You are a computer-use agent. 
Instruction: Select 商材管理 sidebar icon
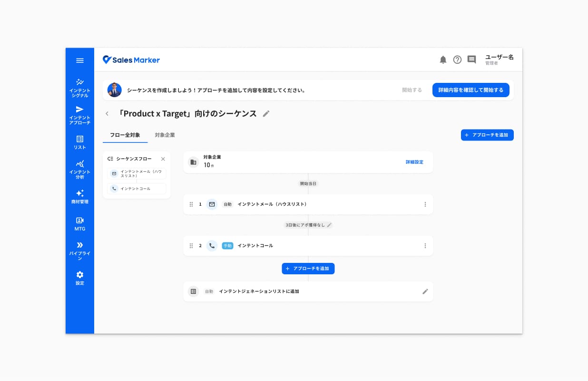point(80,197)
